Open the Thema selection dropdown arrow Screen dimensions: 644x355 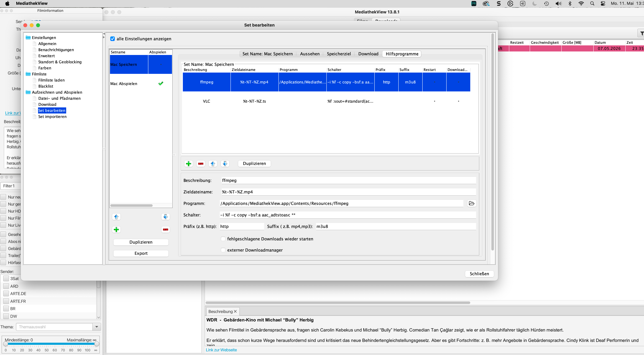tap(97, 327)
